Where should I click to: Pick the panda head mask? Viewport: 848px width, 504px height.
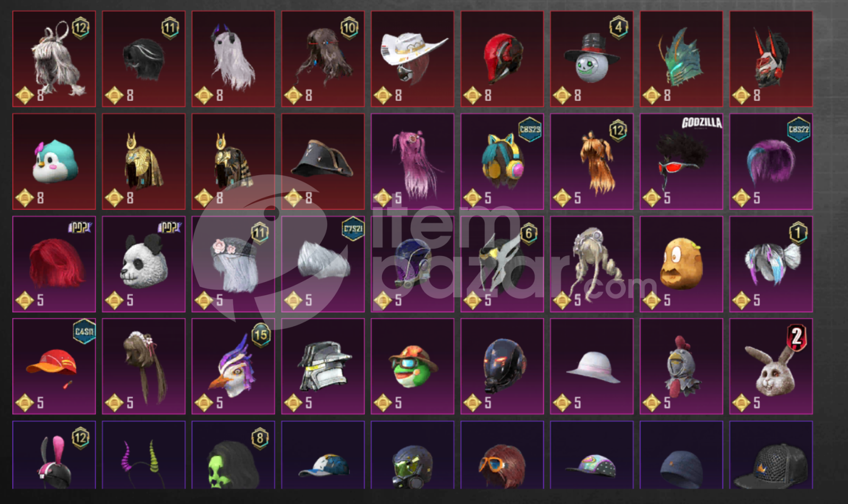pyautogui.click(x=143, y=263)
